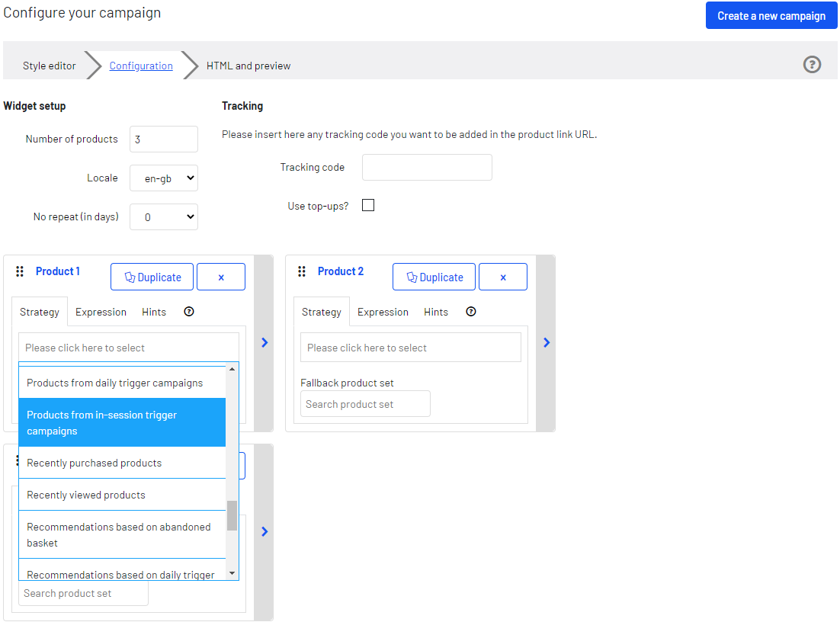Click the help icon next to Product 2 Hints tab
The image size is (840, 622).
(x=470, y=311)
